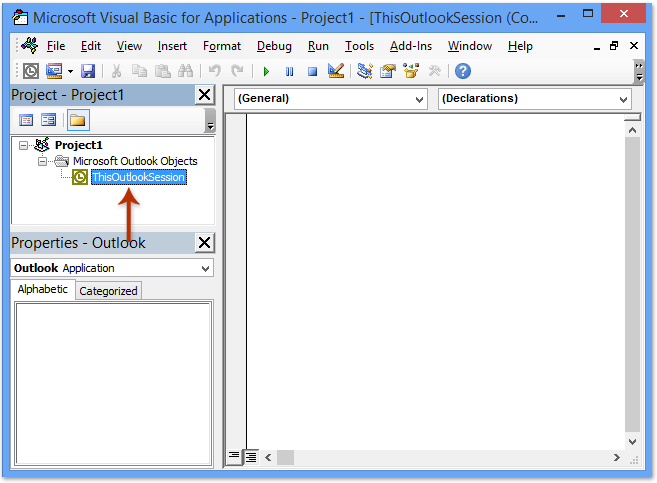The image size is (657, 483).
Task: Click the Undo arrow icon
Action: coord(215,71)
